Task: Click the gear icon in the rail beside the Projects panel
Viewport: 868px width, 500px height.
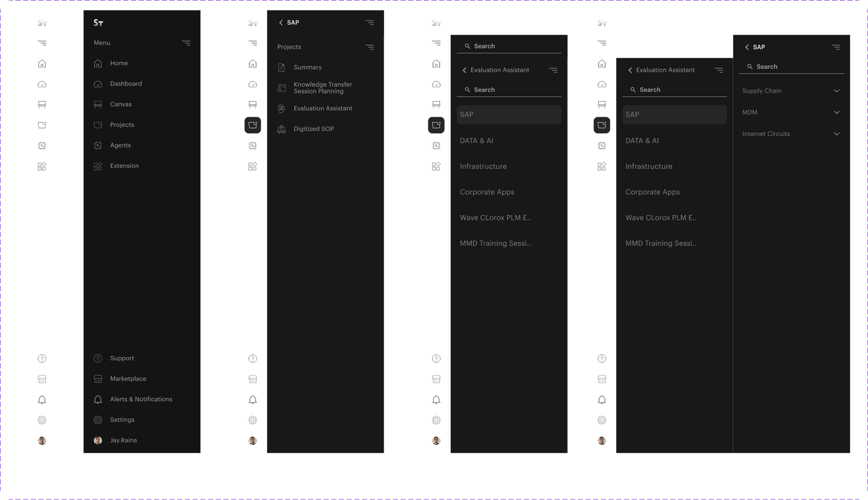Action: [x=253, y=420]
